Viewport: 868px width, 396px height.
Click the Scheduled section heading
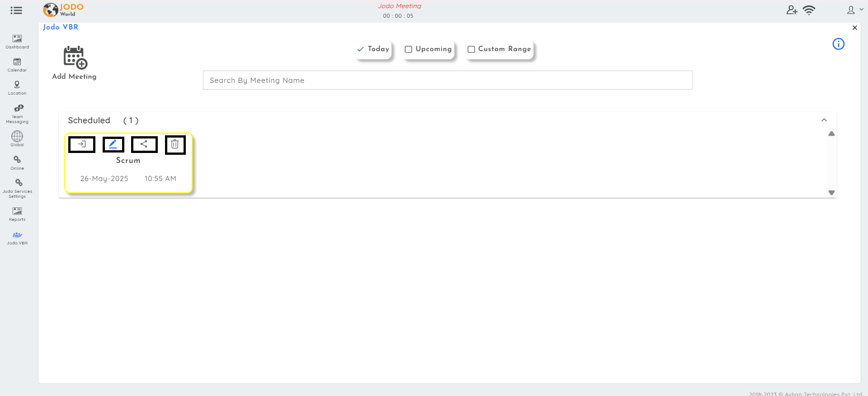click(89, 120)
